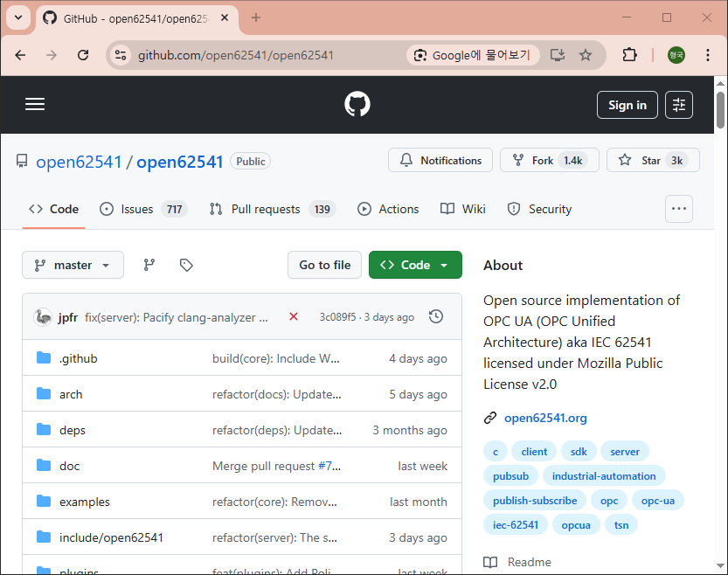The width and height of the screenshot is (728, 575).
Task: Click the browser address bar
Action: point(262,55)
